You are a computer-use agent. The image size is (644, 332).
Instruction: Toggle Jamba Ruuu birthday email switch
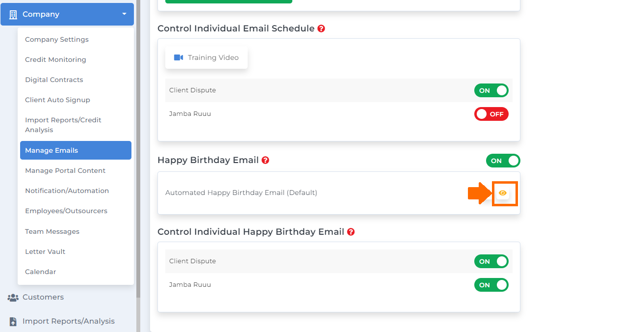point(491,285)
